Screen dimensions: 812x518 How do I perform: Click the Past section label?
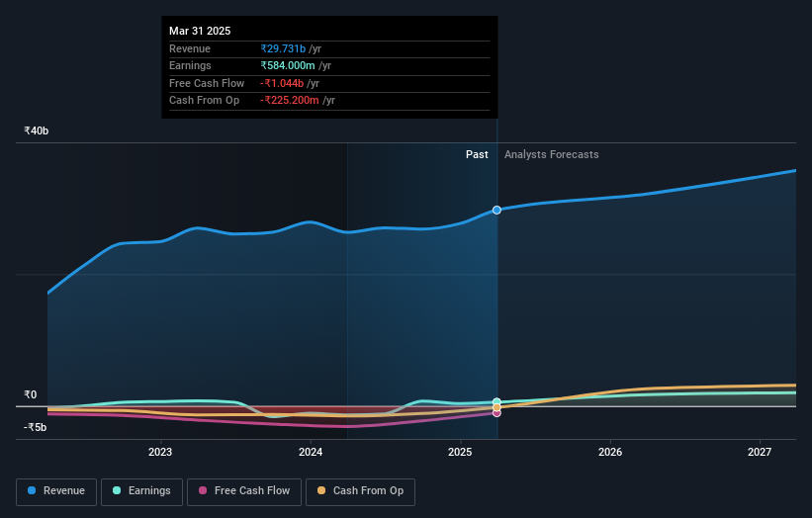pyautogui.click(x=477, y=155)
